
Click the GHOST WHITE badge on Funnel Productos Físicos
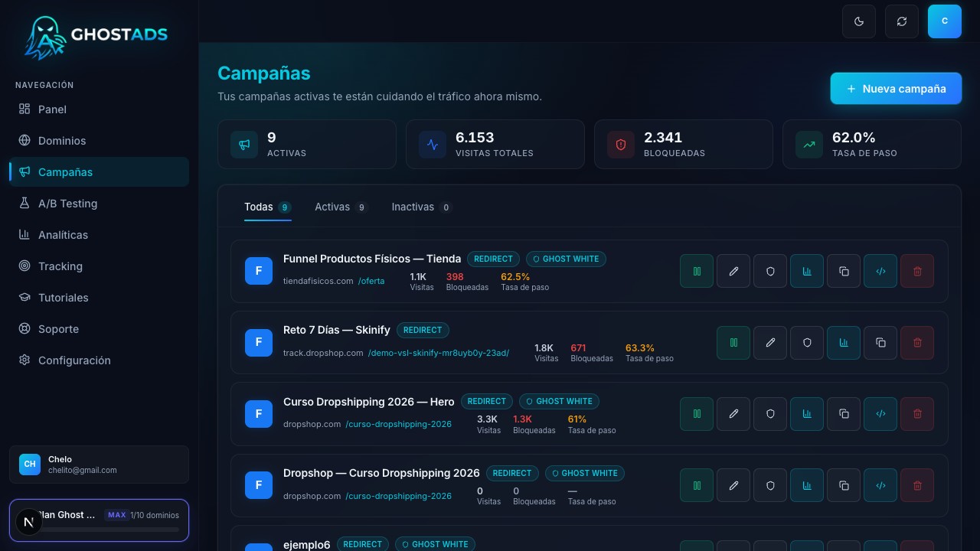(566, 259)
